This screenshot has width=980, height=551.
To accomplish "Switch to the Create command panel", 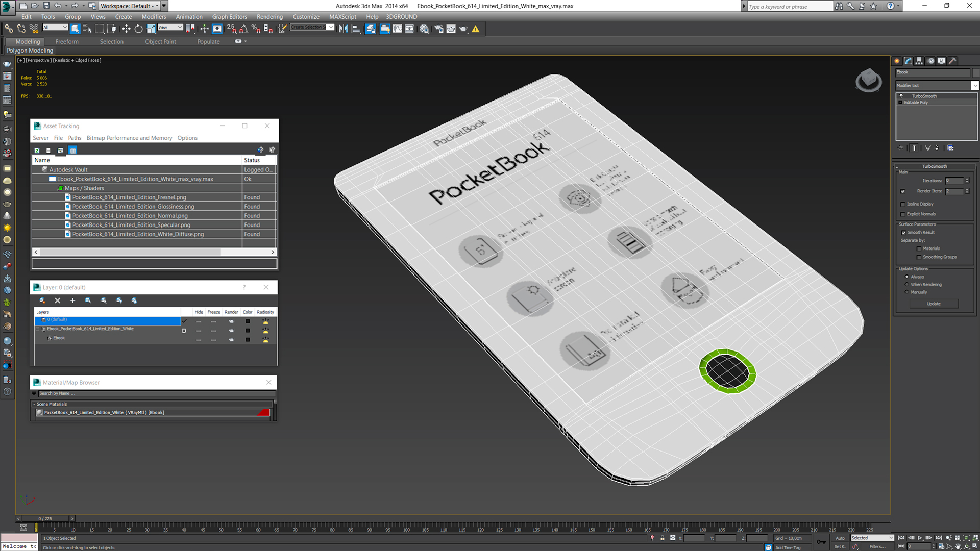I will (897, 61).
